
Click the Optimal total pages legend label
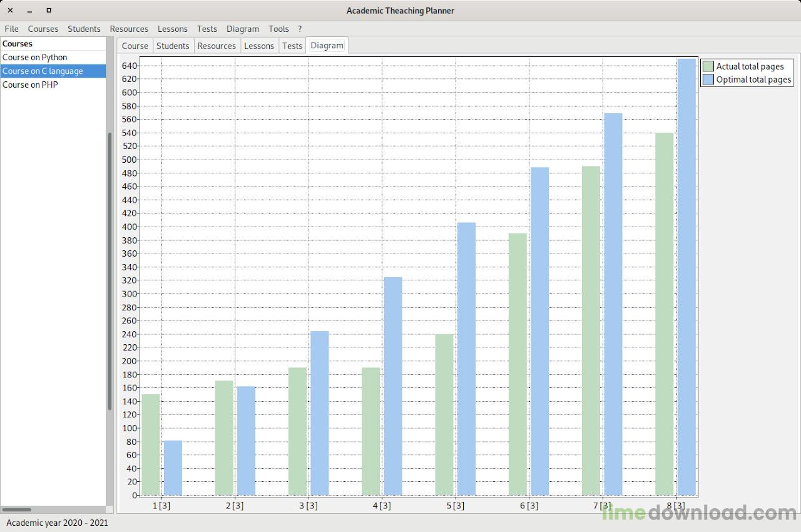pyautogui.click(x=753, y=79)
